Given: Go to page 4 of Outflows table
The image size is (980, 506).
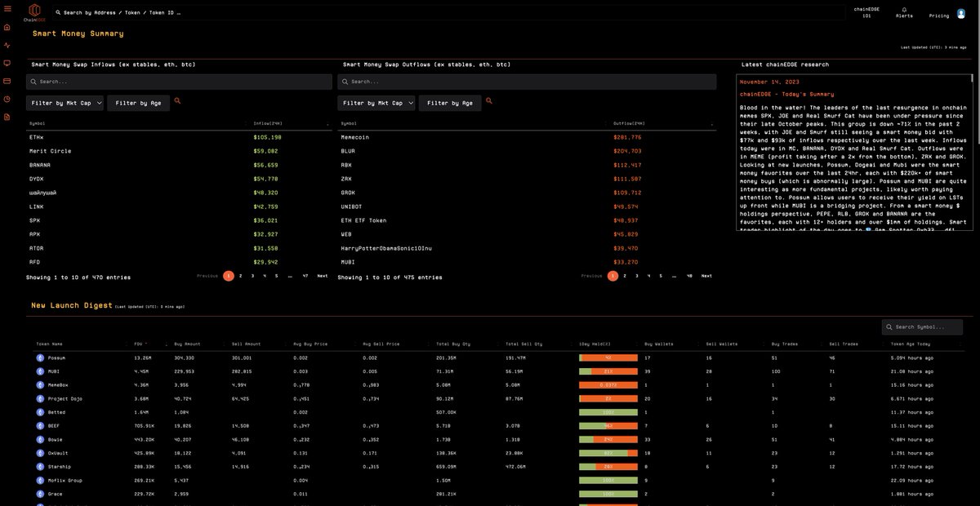Looking at the screenshot, I should (649, 276).
